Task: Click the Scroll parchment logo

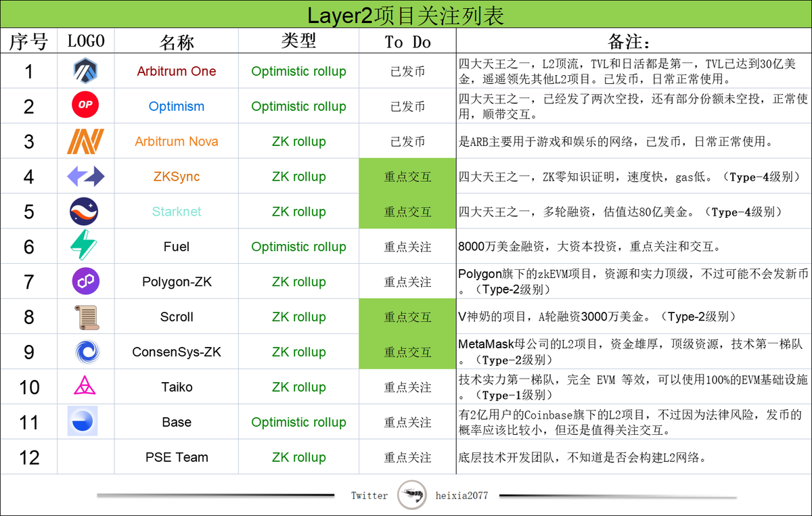Action: click(85, 316)
